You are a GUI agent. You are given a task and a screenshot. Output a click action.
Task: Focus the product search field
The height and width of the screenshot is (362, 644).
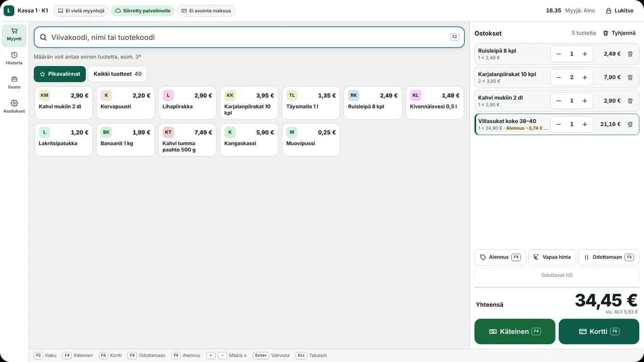(x=249, y=37)
